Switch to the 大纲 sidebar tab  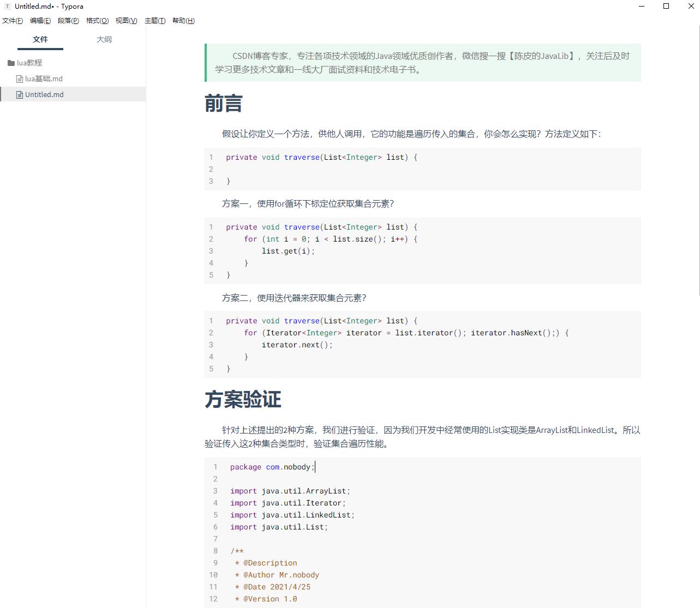pos(104,39)
